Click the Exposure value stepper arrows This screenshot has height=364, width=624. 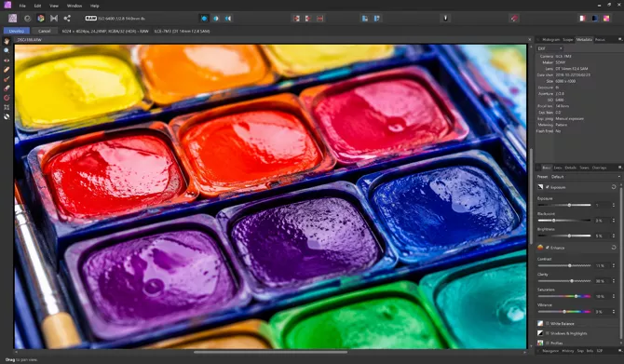[613, 205]
